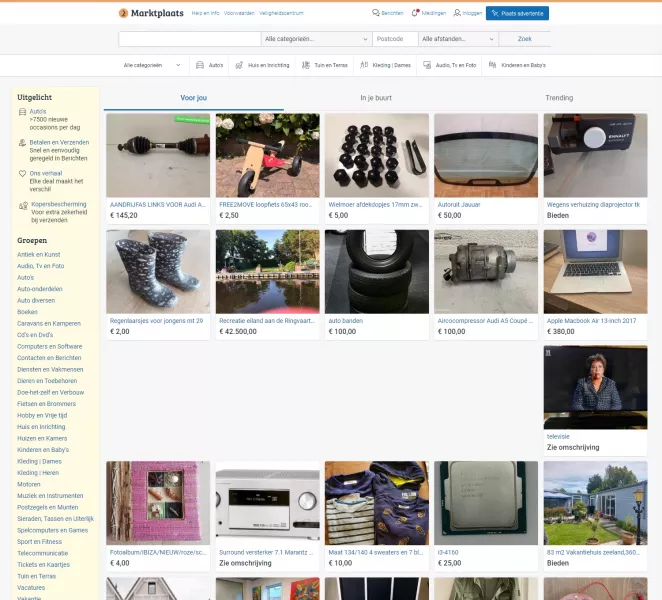This screenshot has width=662, height=600.
Task: Open the Wielmoer afdekdopjes listing image
Action: coord(377,155)
